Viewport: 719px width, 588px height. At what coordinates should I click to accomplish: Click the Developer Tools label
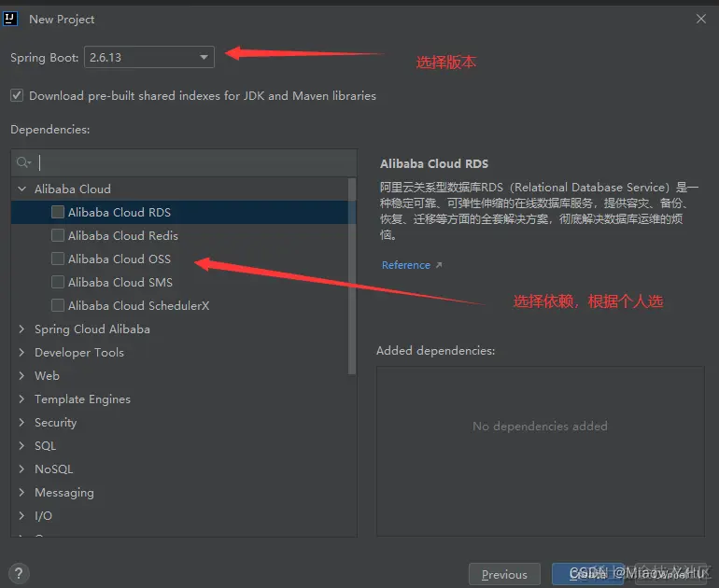(x=79, y=352)
